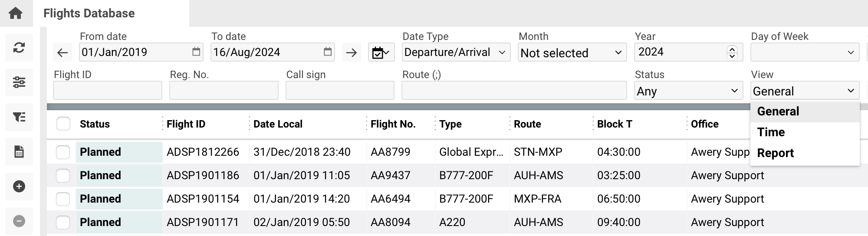Screen dimensions: 868x236
Task: Click the next period right arrow
Action: point(351,53)
